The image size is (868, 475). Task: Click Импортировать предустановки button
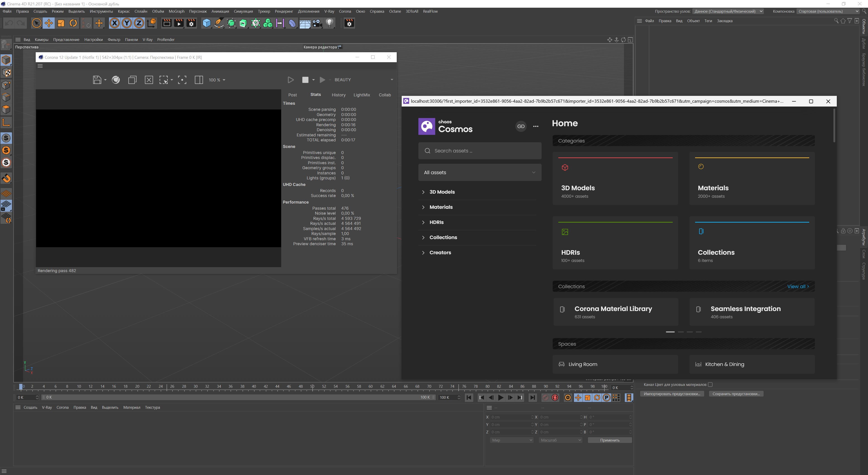(672, 394)
